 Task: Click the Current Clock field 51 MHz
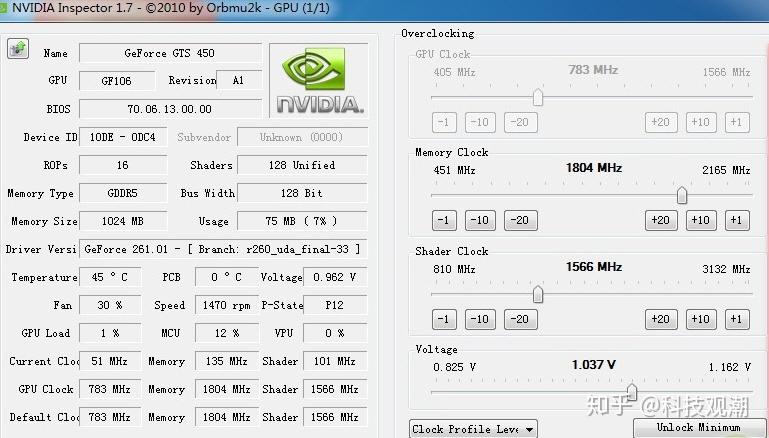coord(110,361)
